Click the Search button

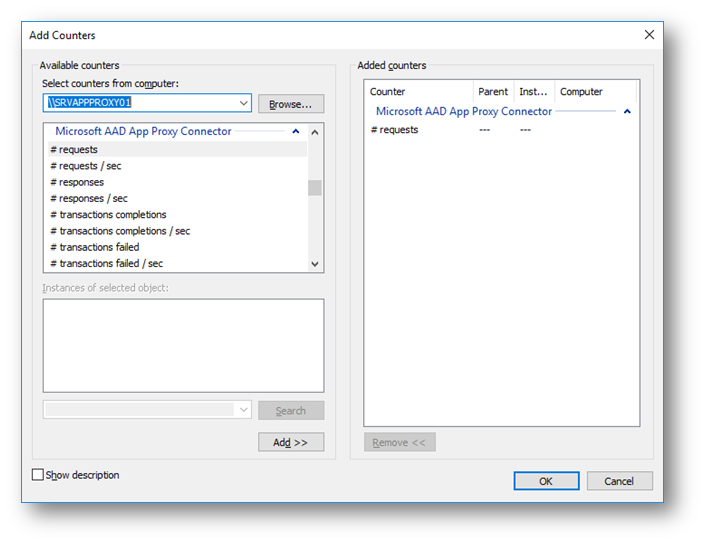(x=290, y=410)
